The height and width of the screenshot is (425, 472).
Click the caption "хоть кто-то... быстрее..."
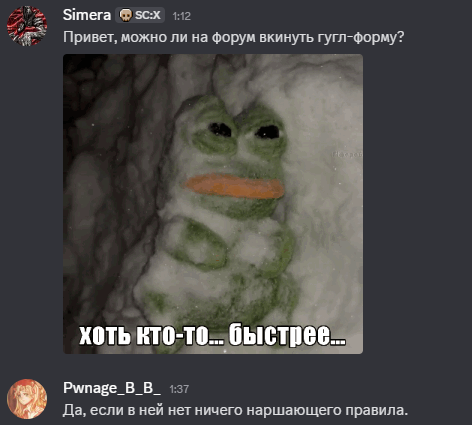[x=212, y=334]
